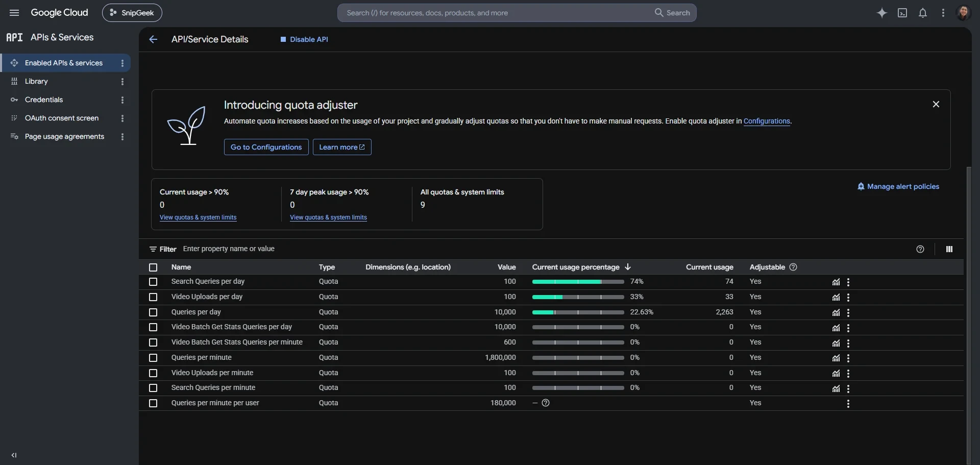This screenshot has height=465, width=980.
Task: View quotas link under Current usage > 90%
Action: 198,217
